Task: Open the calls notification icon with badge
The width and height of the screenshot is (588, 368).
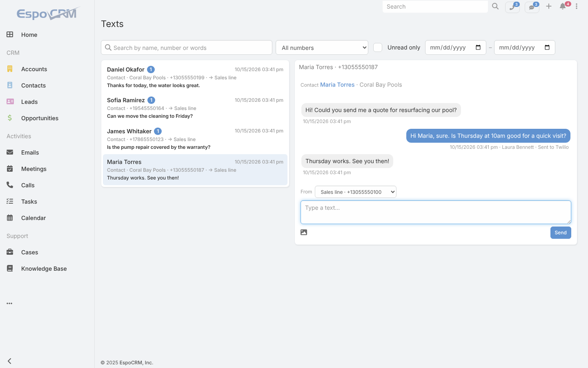Action: click(x=512, y=7)
